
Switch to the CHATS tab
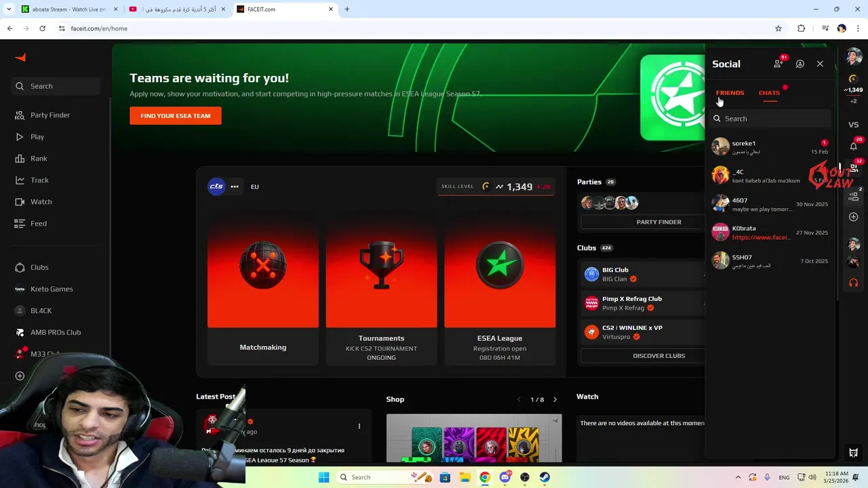(x=769, y=93)
